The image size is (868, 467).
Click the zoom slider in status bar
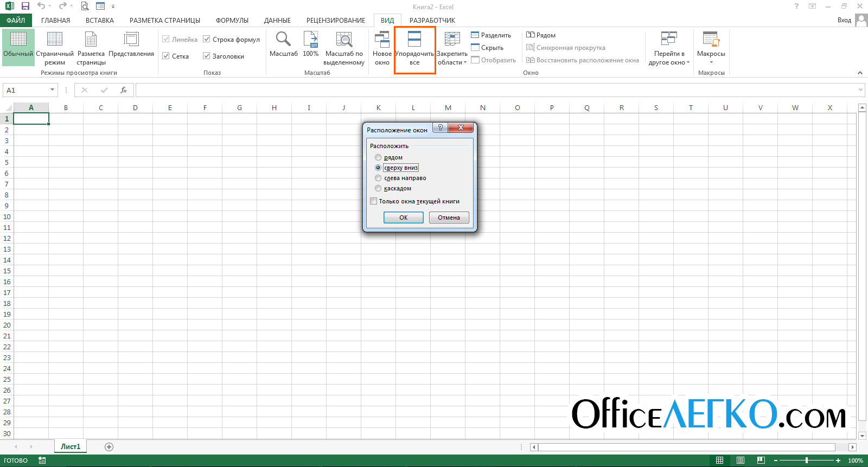(807, 460)
